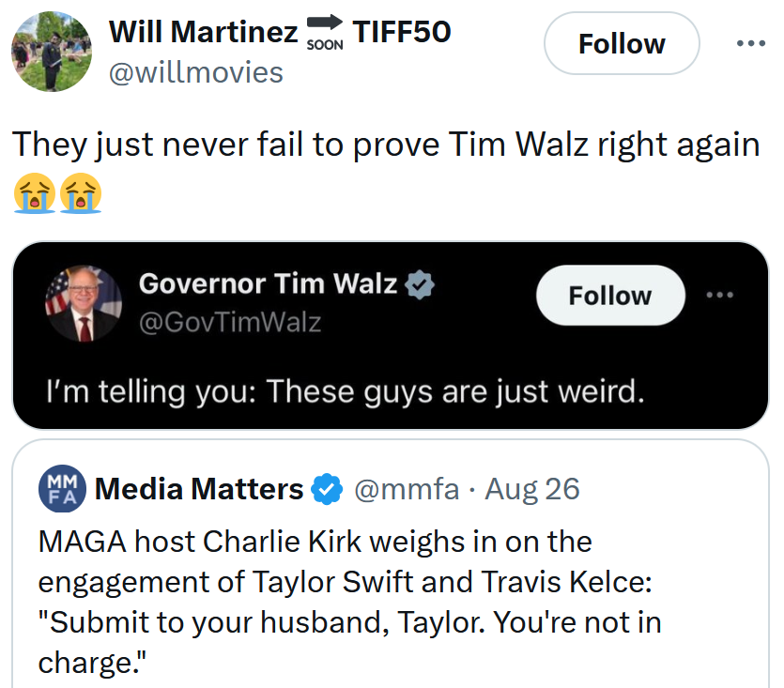This screenshot has width=784, height=688.
Task: Click the tweet text about Tim Walz
Action: click(376, 144)
